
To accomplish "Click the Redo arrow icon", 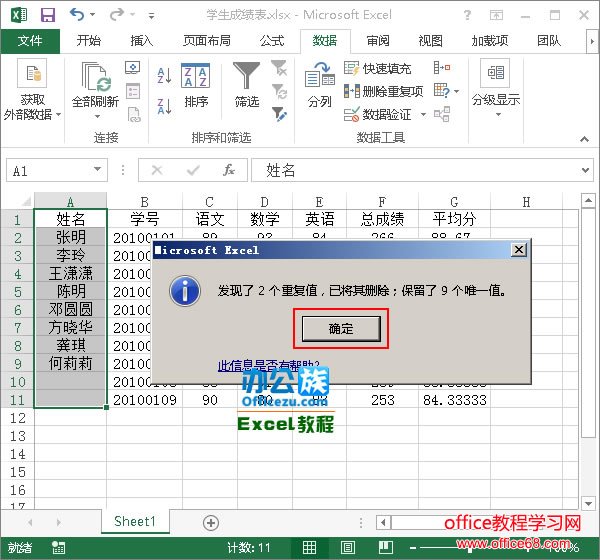I will 117,15.
